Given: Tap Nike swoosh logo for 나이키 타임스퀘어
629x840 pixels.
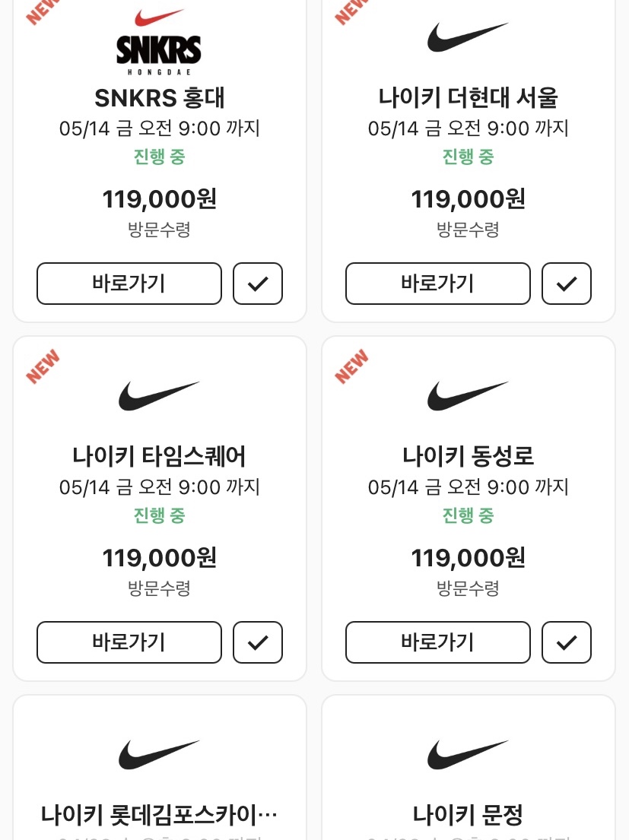Looking at the screenshot, I should (x=159, y=395).
